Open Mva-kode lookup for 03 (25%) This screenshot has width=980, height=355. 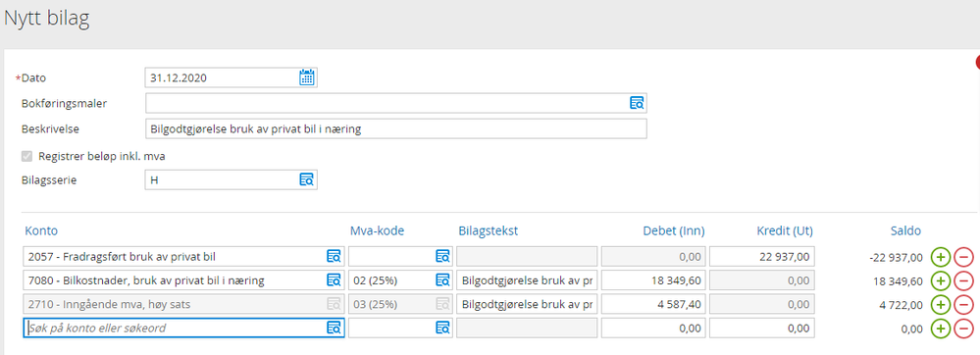tap(442, 304)
